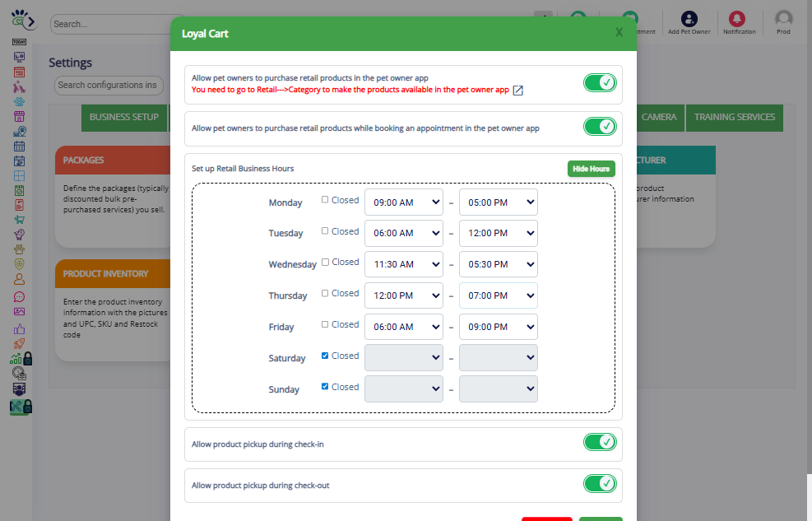Toggle allow product pickup during check-out
The height and width of the screenshot is (521, 812).
[600, 483]
